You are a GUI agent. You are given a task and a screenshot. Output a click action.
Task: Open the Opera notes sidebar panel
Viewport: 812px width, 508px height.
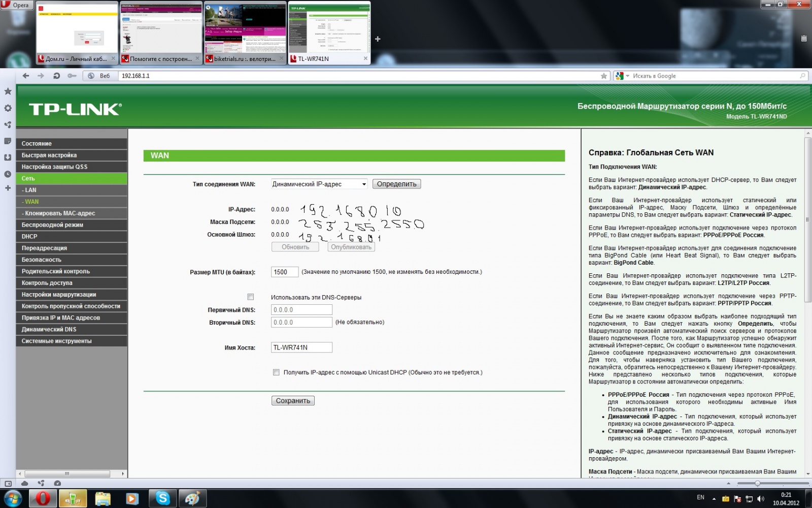coord(8,141)
